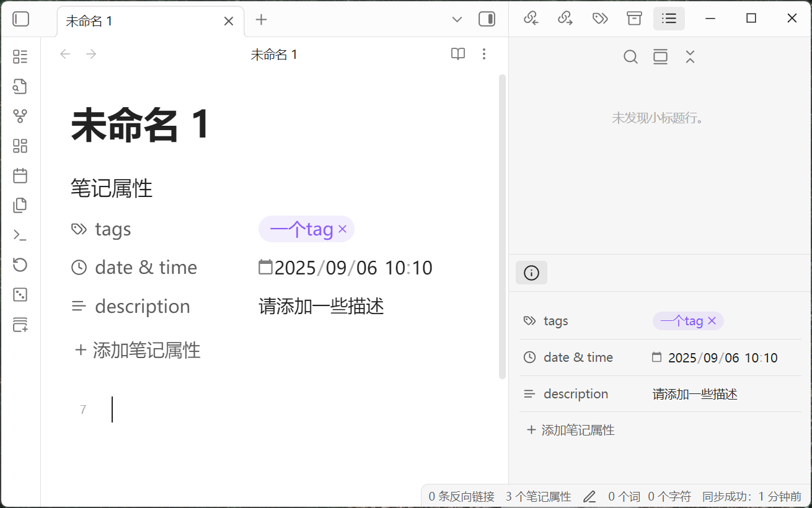Screen dimensions: 812x508
Task: Open the tags panel in right sidebar
Action: [x=599, y=19]
